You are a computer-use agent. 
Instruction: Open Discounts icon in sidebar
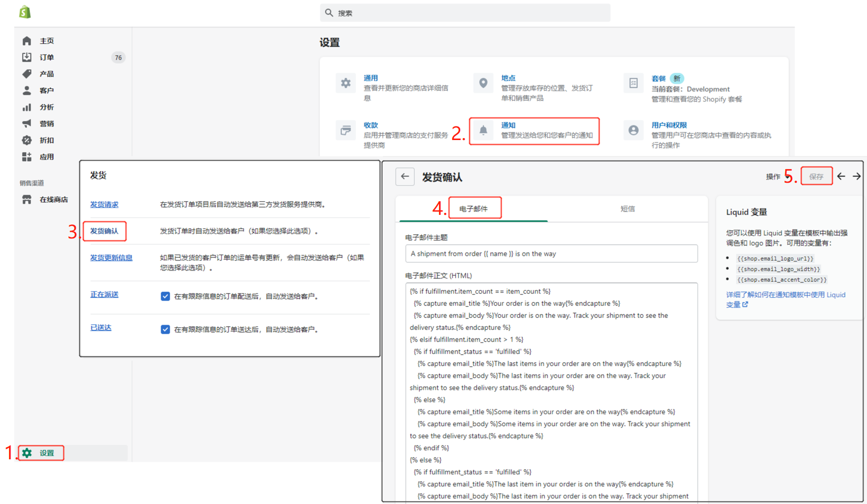(x=27, y=140)
